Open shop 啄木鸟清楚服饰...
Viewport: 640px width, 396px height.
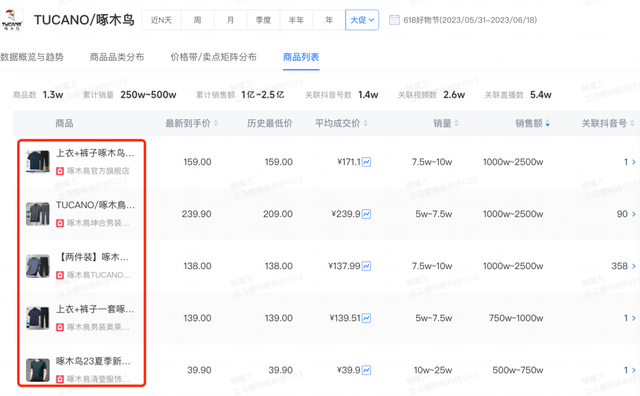click(98, 379)
